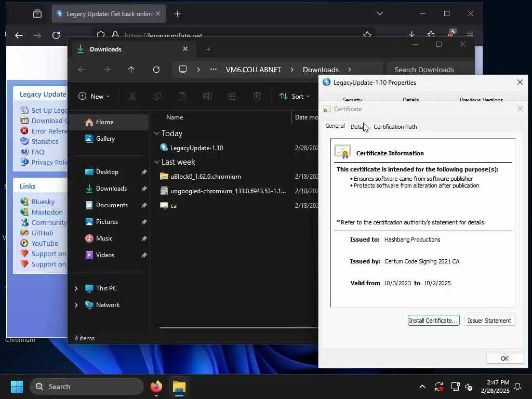
Task: Click the Copy icon in Explorer toolbar
Action: click(x=157, y=96)
